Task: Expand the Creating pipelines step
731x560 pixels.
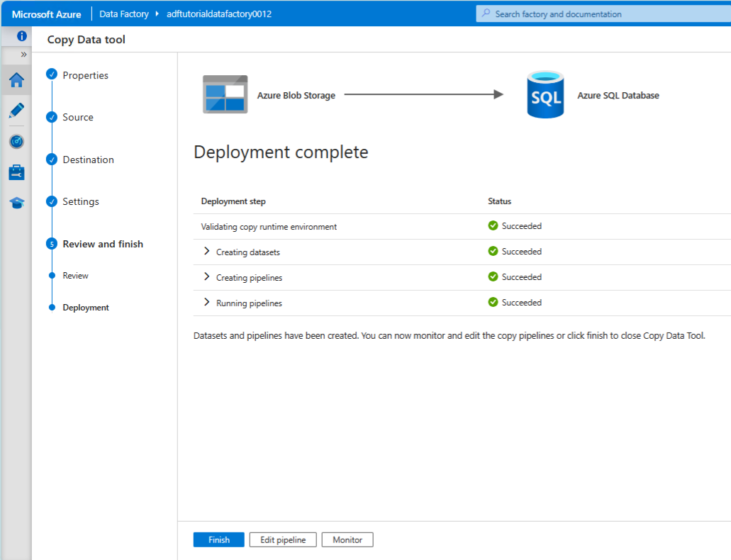Action: (x=206, y=276)
